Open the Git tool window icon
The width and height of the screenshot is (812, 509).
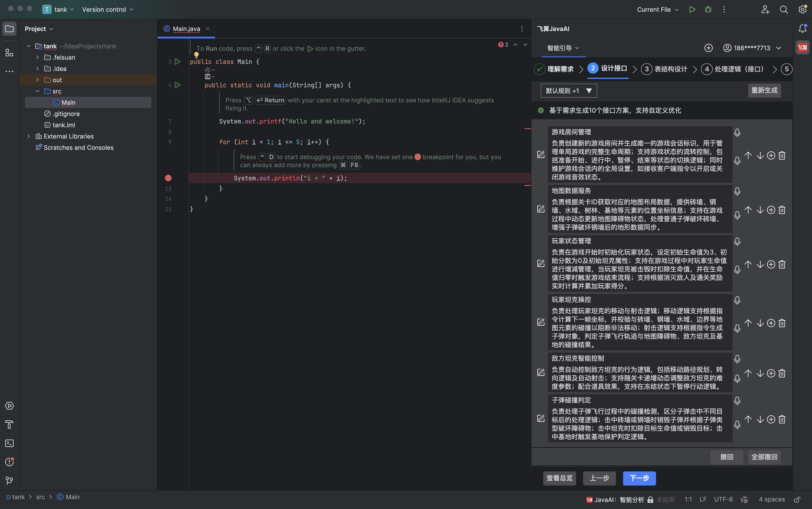click(x=9, y=480)
